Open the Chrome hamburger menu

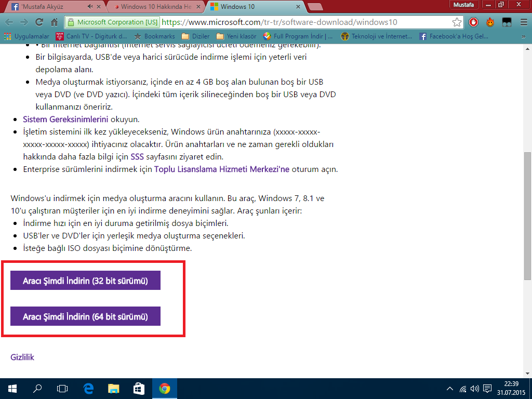point(522,22)
